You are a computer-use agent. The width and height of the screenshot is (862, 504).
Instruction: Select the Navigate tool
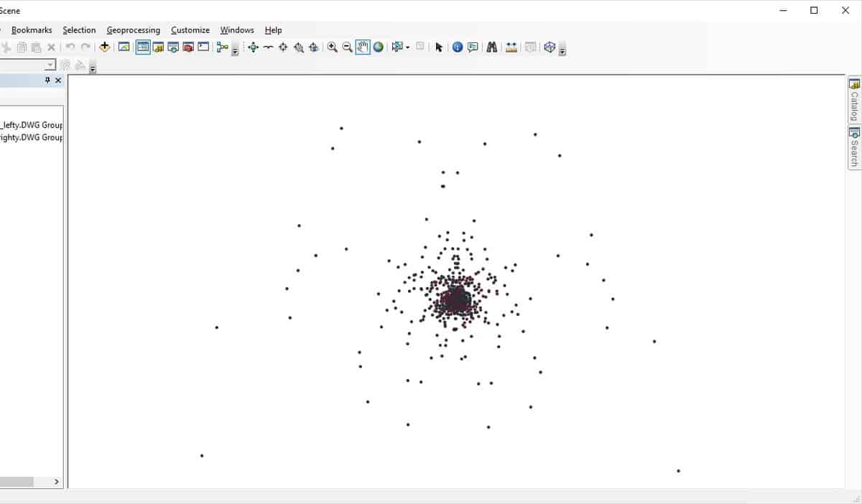[253, 47]
